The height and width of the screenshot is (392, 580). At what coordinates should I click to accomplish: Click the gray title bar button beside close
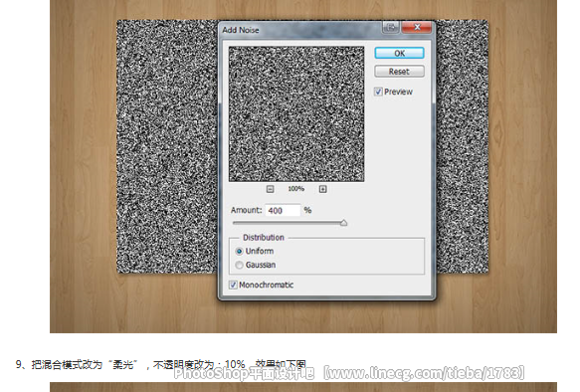pyautogui.click(x=391, y=28)
